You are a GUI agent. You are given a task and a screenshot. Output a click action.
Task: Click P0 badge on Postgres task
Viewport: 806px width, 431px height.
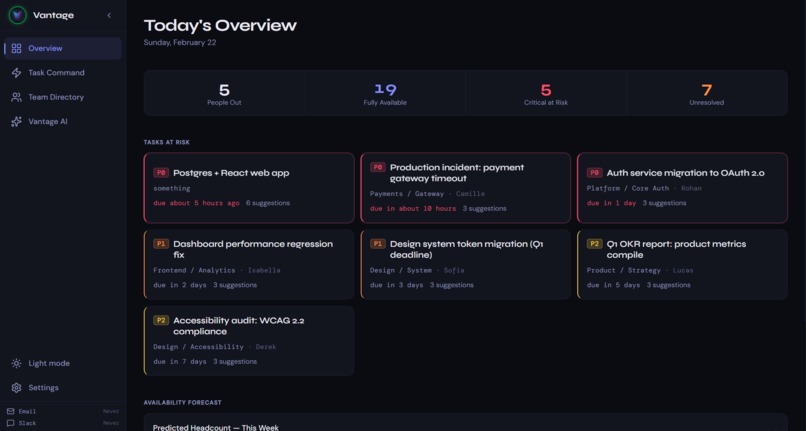(x=161, y=173)
